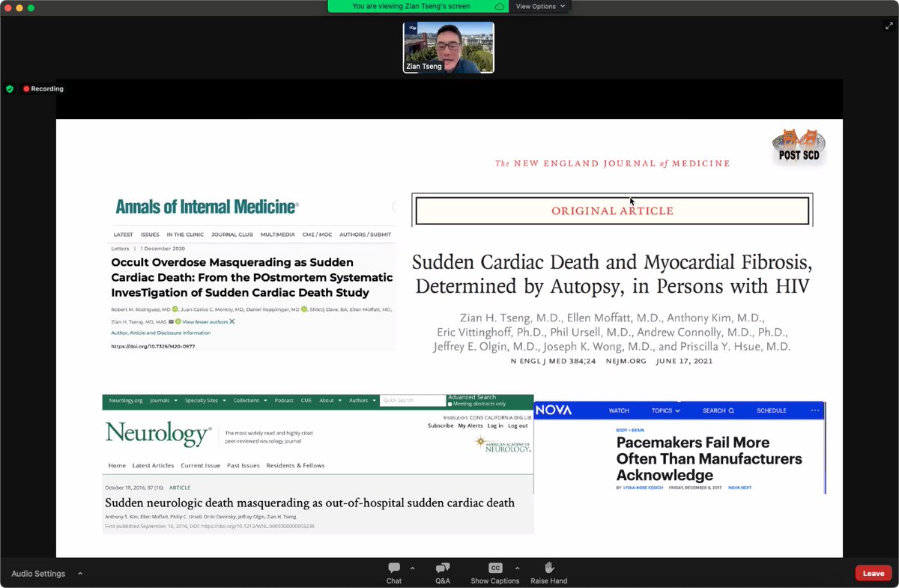Viewport: 899px width, 588px height.
Task: Open Current Issue on Neurology menu
Action: click(x=200, y=465)
